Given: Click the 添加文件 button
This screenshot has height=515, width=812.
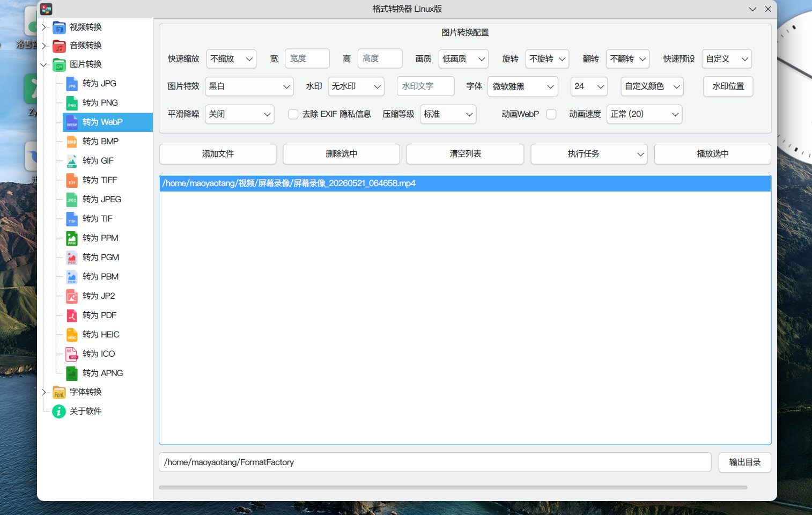Looking at the screenshot, I should point(218,154).
